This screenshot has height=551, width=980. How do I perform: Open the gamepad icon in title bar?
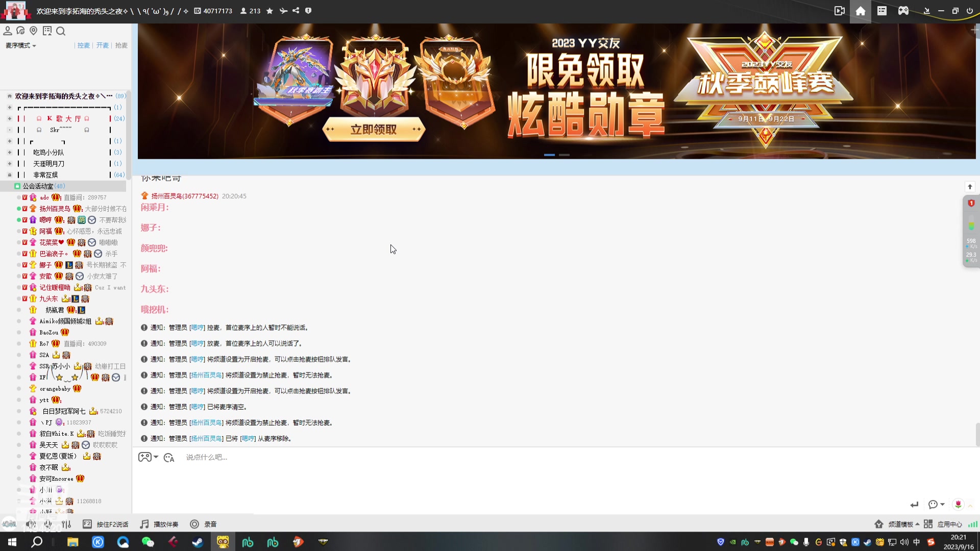click(x=903, y=11)
